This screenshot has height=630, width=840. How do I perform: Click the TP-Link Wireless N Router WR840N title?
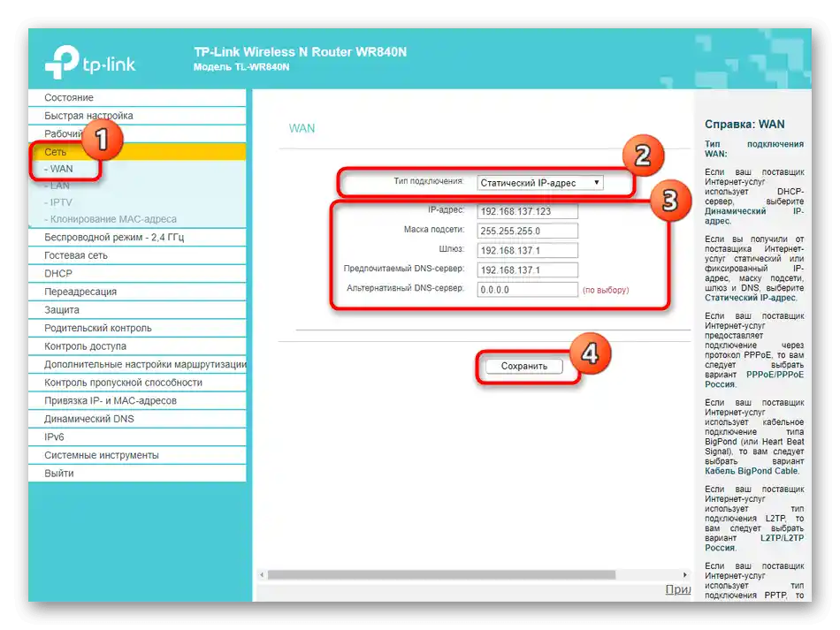point(300,52)
